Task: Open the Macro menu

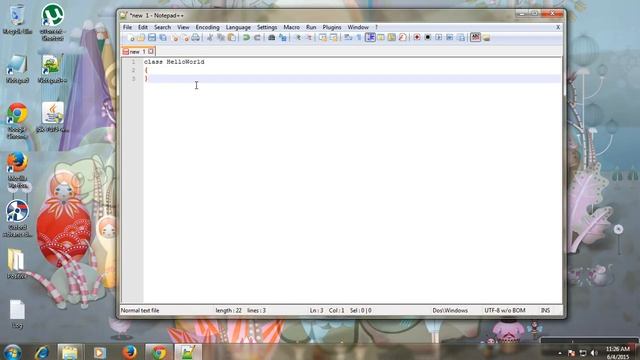Action: [x=291, y=27]
